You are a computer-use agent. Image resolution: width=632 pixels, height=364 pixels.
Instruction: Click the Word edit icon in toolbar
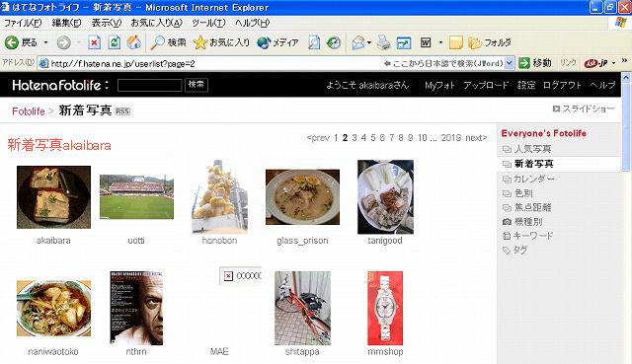pos(426,42)
